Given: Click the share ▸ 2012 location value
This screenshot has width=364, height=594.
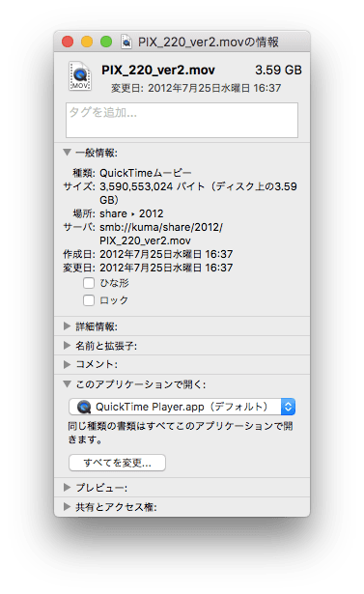Looking at the screenshot, I should click(131, 213).
